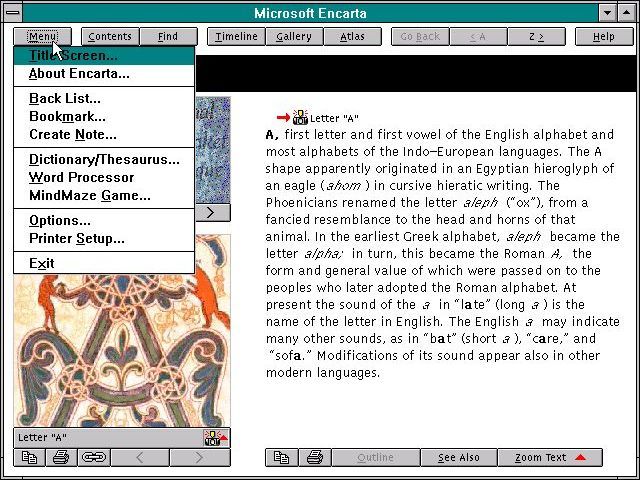Click the Go Back button
The width and height of the screenshot is (640, 480).
coord(420,36)
